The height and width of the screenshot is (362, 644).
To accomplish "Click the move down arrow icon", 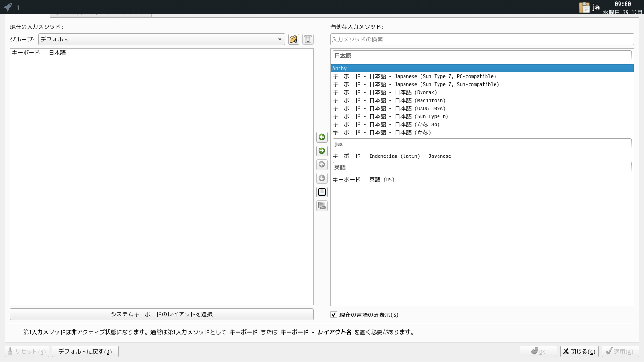I will [322, 178].
